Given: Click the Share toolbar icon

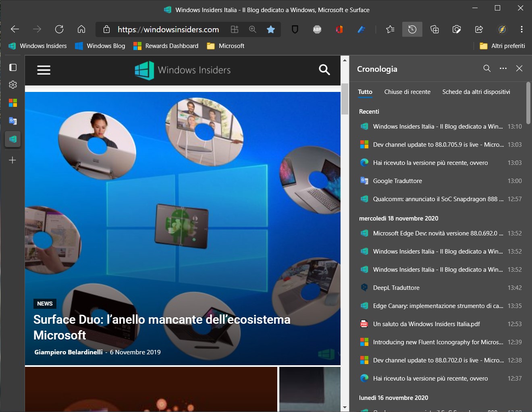Looking at the screenshot, I should pos(479,29).
